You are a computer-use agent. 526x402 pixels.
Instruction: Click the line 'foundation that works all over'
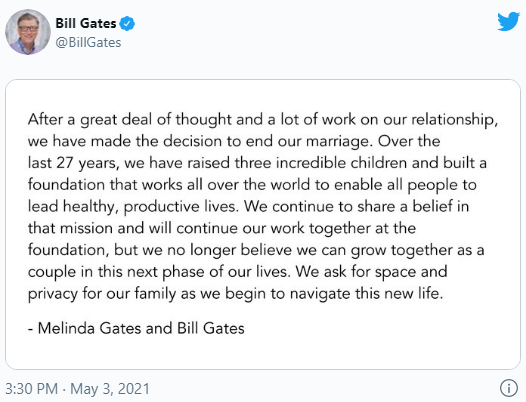[x=252, y=185]
